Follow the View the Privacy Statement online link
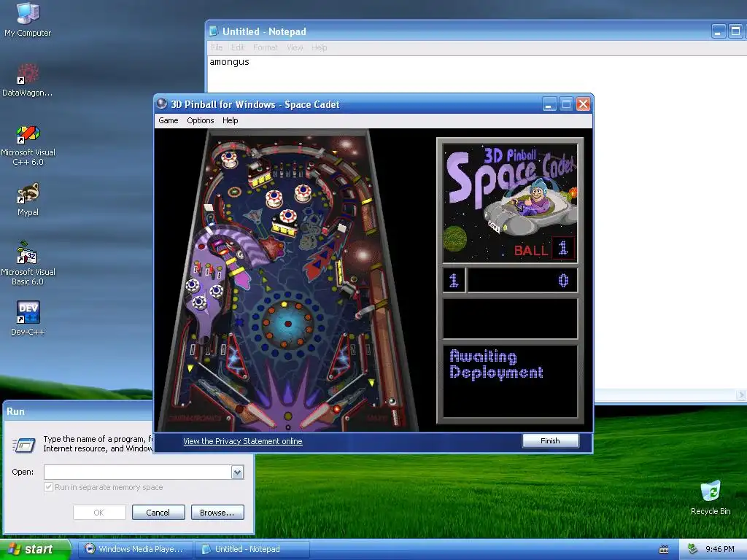Image resolution: width=747 pixels, height=560 pixels. click(242, 441)
